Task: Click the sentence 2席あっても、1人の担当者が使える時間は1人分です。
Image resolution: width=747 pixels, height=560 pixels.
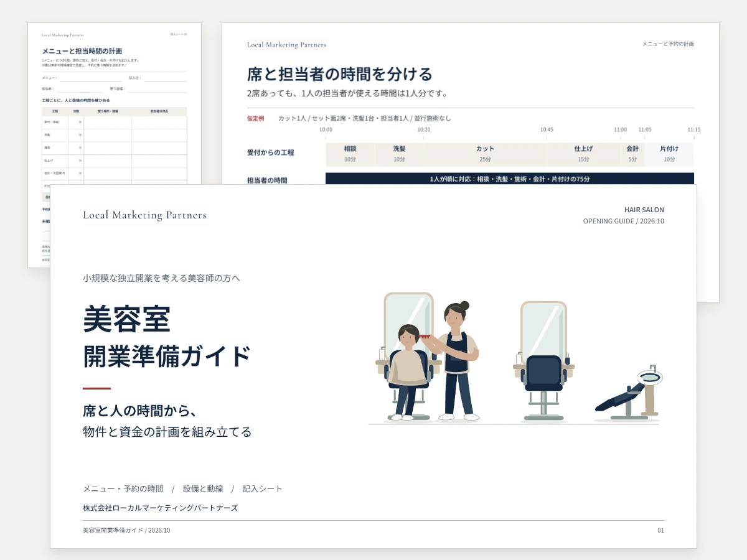Action: click(347, 94)
